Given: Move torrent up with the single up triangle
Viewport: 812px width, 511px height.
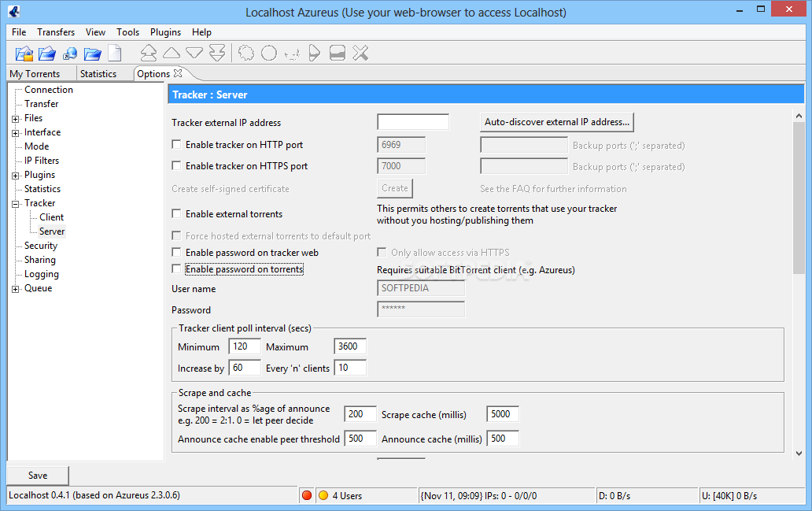Looking at the screenshot, I should pyautogui.click(x=172, y=53).
